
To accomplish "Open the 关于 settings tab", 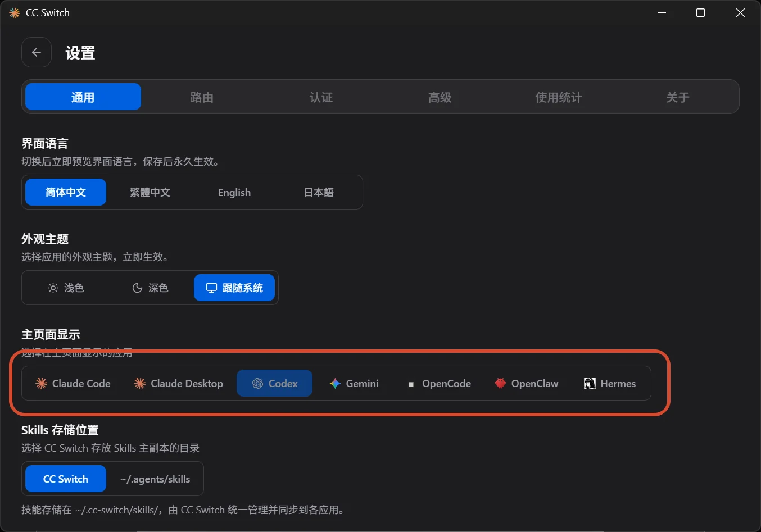I will [x=678, y=97].
